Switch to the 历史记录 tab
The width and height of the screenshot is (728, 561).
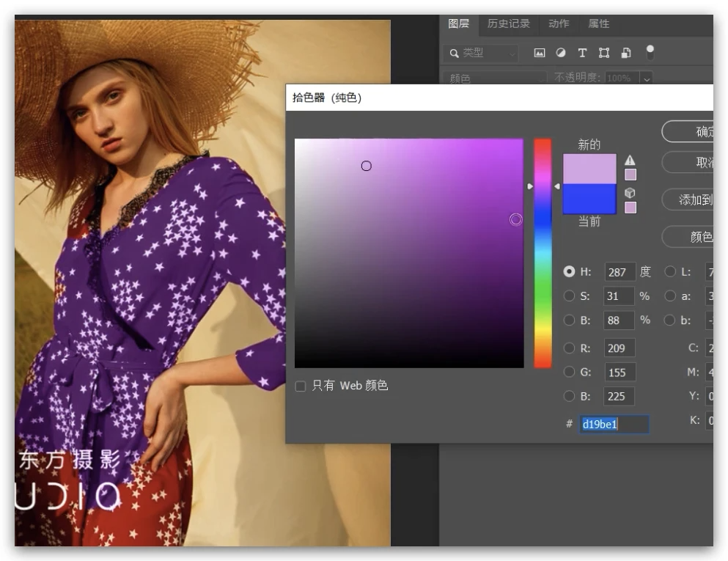coord(508,23)
